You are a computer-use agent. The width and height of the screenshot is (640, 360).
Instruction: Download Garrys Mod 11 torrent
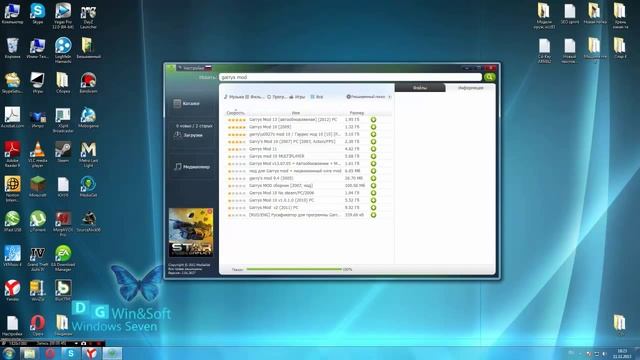373,149
